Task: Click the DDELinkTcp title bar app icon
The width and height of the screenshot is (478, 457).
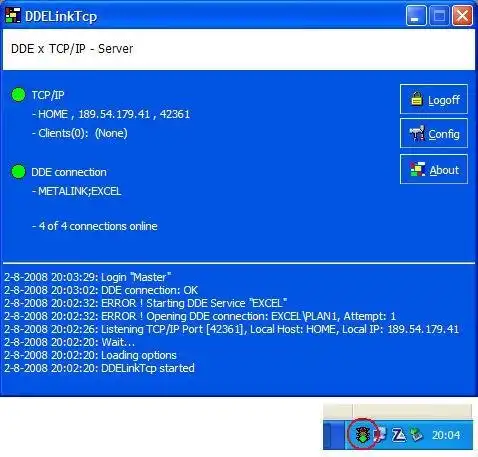Action: pos(13,15)
